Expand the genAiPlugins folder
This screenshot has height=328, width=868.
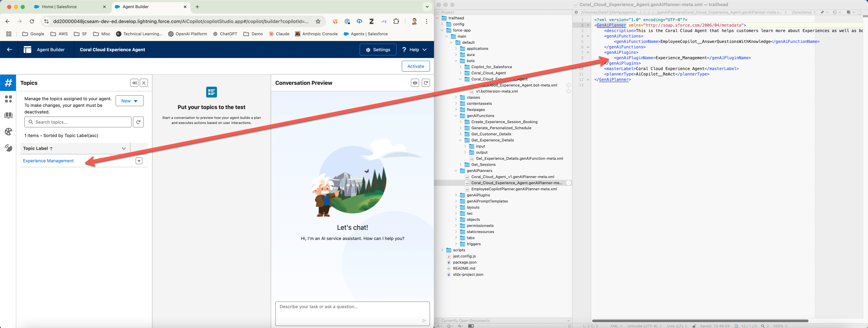pyautogui.click(x=456, y=195)
